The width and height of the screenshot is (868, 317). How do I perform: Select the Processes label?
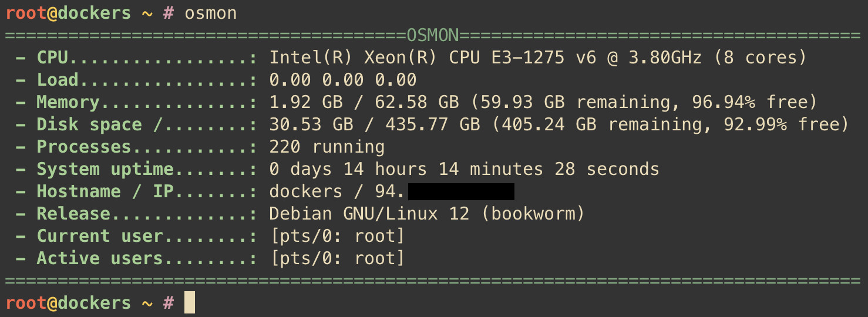pyautogui.click(x=84, y=147)
